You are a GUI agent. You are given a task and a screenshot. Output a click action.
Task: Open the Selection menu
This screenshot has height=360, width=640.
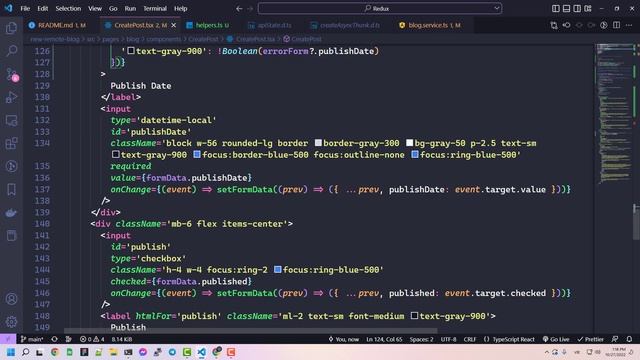[68, 9]
